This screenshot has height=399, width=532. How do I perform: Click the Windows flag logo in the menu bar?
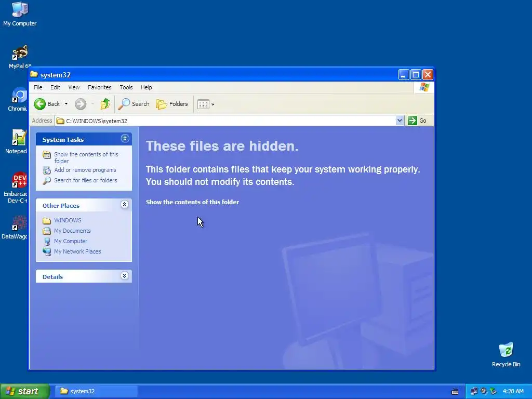424,87
